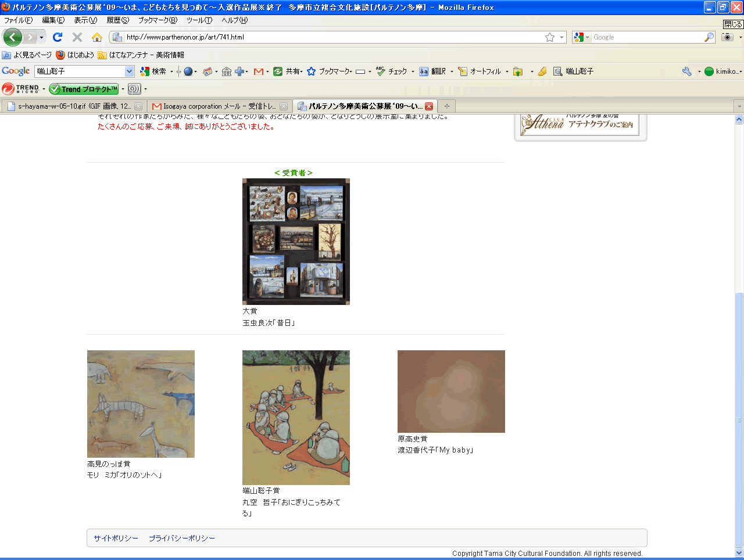Viewport: 744px width, 560px height.
Task: Click the Trend Micro logo icon
Action: click(x=20, y=89)
